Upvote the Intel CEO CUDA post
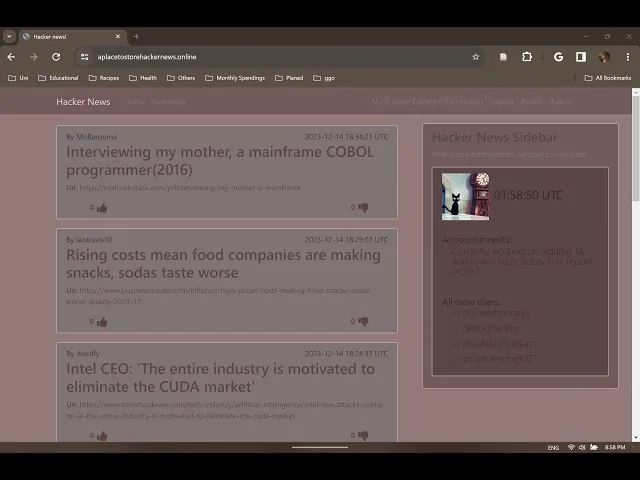640x480 pixels. click(102, 436)
